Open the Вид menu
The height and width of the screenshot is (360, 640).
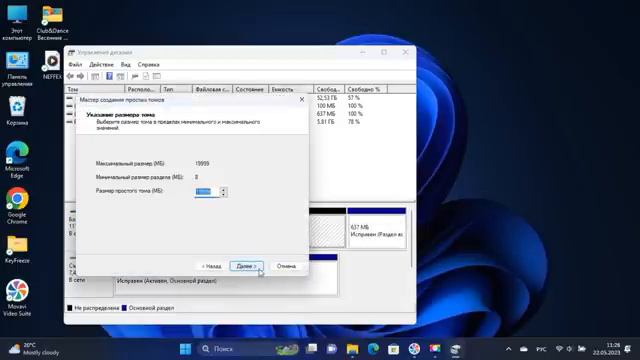pyautogui.click(x=126, y=64)
